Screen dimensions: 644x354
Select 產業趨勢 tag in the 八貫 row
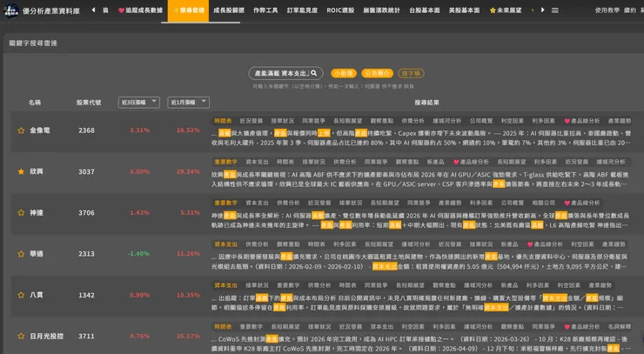tap(600, 285)
